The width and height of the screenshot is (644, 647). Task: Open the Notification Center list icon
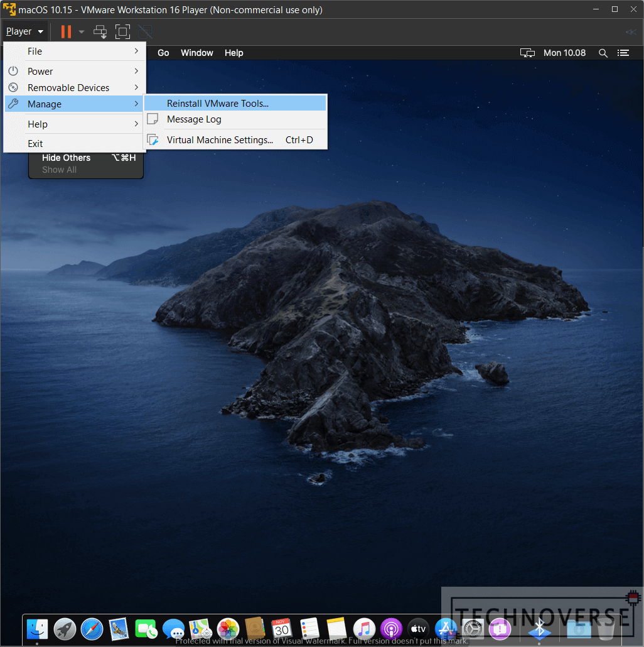[623, 53]
